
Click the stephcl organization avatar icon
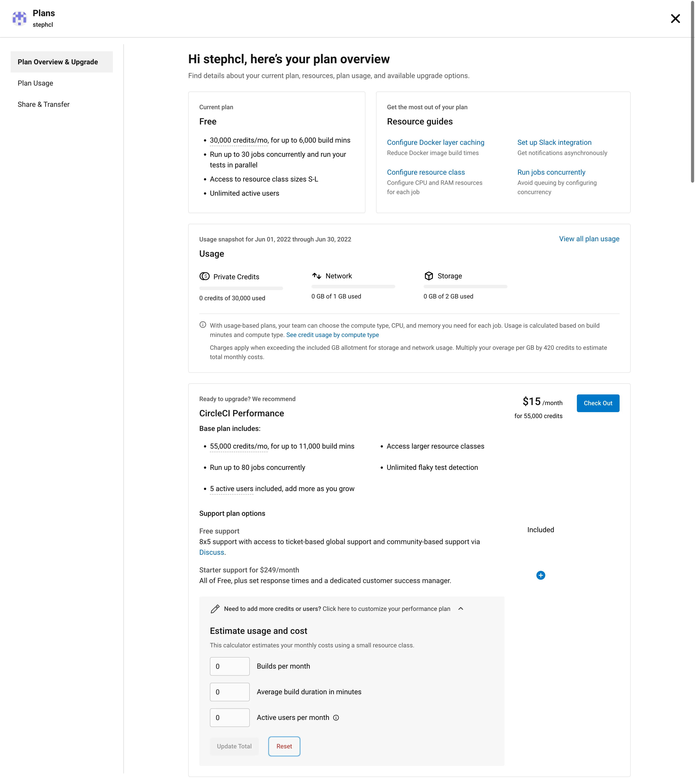pos(19,18)
